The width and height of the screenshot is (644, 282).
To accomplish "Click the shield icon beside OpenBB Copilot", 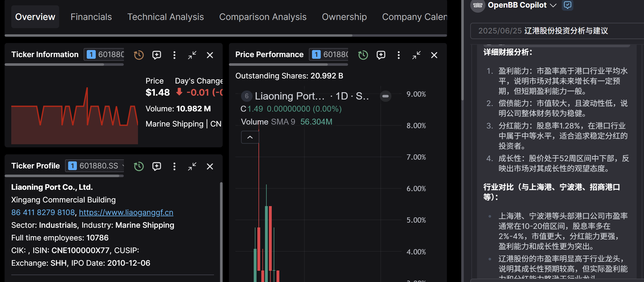I will point(567,5).
